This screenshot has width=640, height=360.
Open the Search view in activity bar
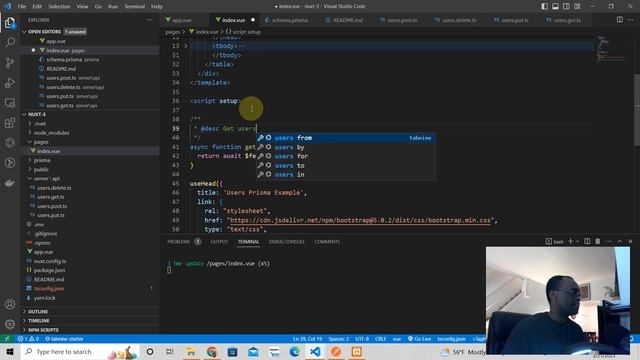[x=10, y=42]
